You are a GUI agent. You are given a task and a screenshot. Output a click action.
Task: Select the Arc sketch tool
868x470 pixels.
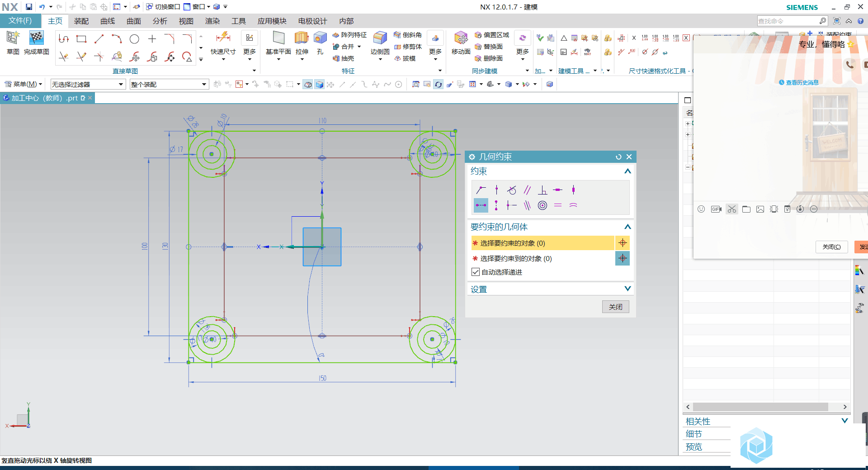pyautogui.click(x=117, y=39)
